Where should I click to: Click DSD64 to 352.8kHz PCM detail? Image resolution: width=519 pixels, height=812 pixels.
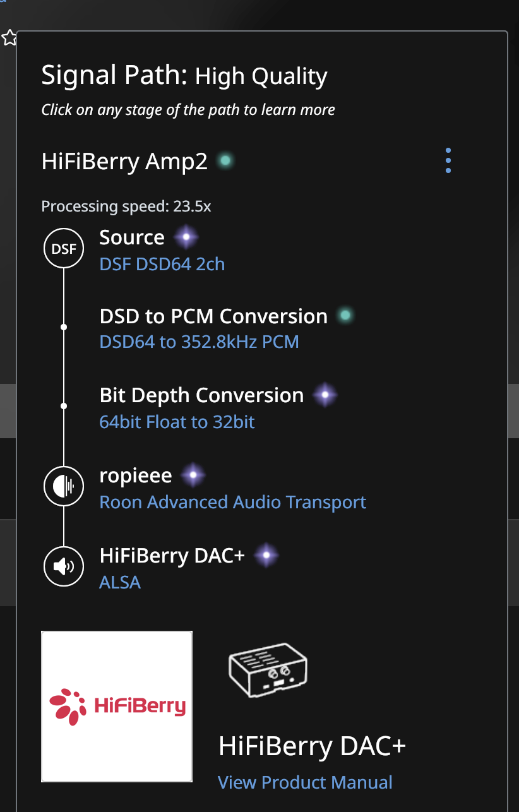[200, 342]
